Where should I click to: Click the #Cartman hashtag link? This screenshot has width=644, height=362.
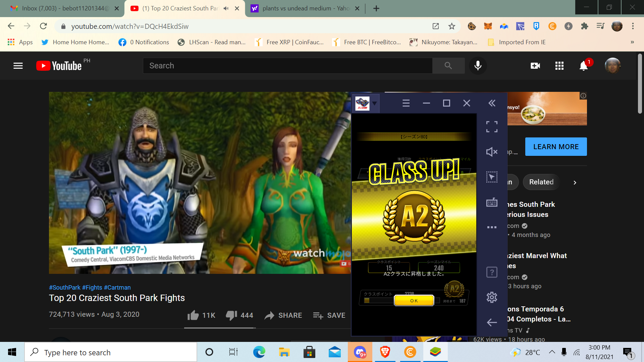(117, 288)
